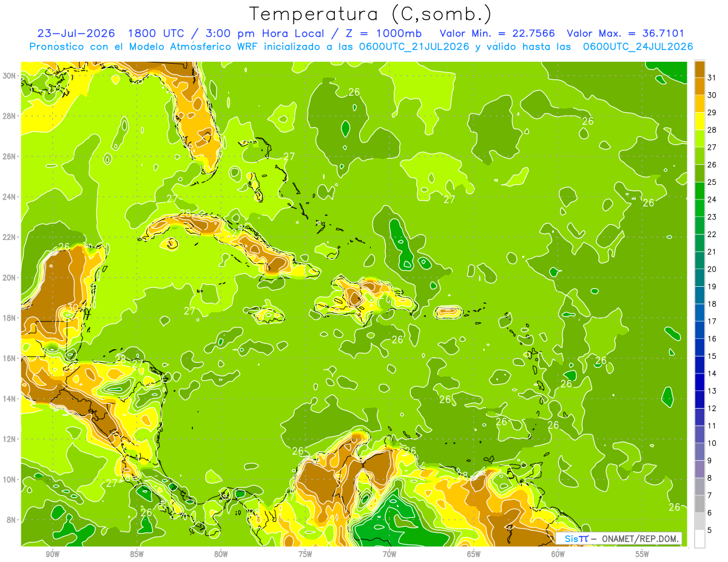This screenshot has height=562, width=728.
Task: Click the color scale value "14"
Action: pyautogui.click(x=712, y=373)
